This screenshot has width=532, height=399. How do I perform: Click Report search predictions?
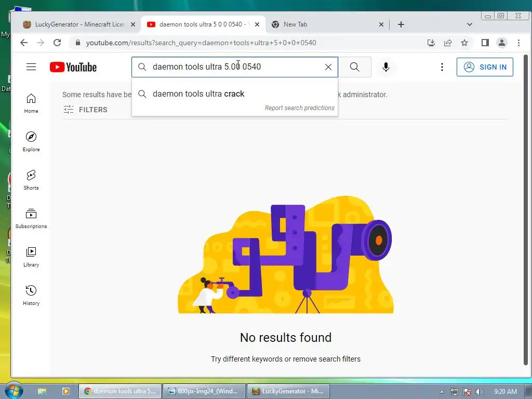300,108
